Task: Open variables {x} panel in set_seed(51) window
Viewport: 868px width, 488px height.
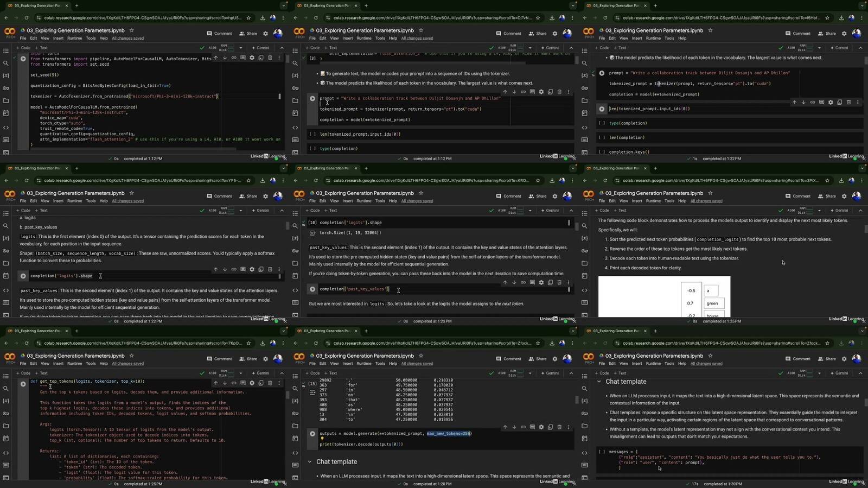Action: (6, 75)
